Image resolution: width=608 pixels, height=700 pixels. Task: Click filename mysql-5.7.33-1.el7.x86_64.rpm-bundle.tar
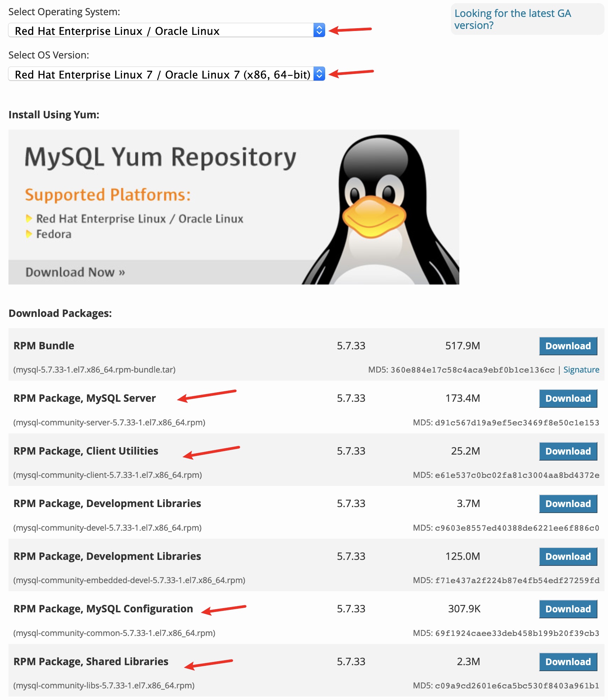[94, 370]
